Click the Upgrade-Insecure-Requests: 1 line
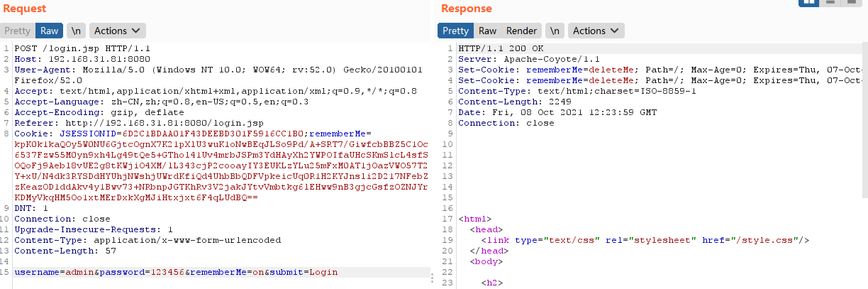 pyautogui.click(x=94, y=230)
